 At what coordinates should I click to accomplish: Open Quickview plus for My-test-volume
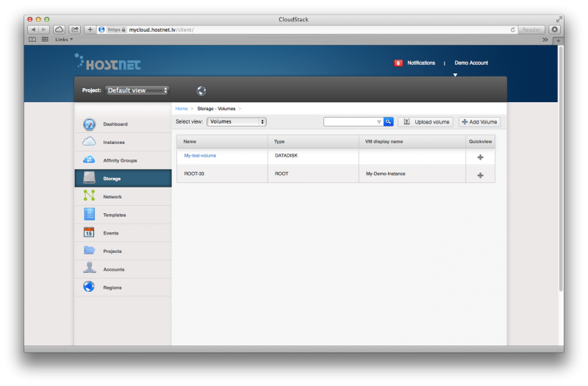481,157
